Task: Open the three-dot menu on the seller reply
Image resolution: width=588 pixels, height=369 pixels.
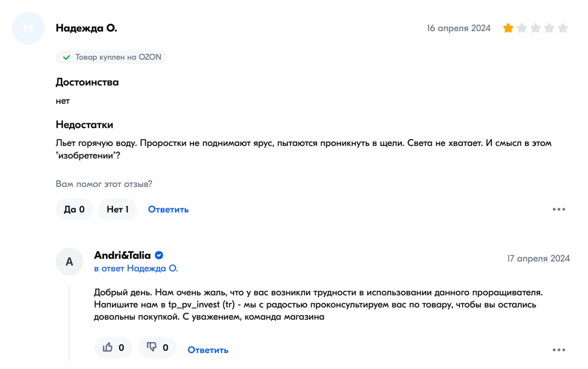Action: (x=559, y=350)
